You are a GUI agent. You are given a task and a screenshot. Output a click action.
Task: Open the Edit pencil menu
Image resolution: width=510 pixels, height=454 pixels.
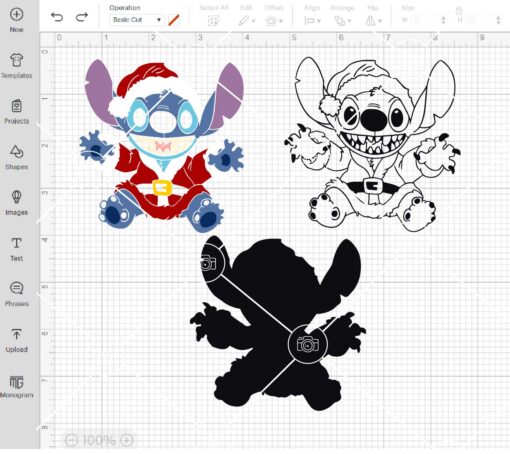click(246, 21)
